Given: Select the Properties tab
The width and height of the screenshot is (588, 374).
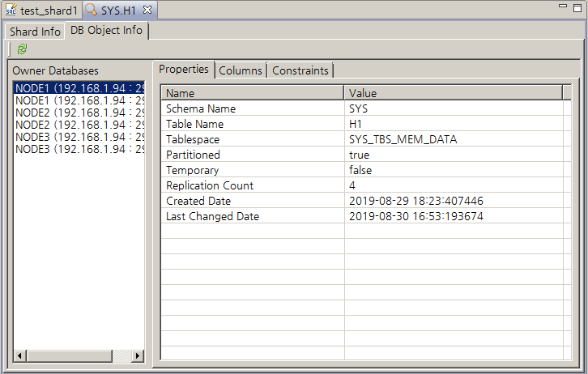Looking at the screenshot, I should pos(184,70).
